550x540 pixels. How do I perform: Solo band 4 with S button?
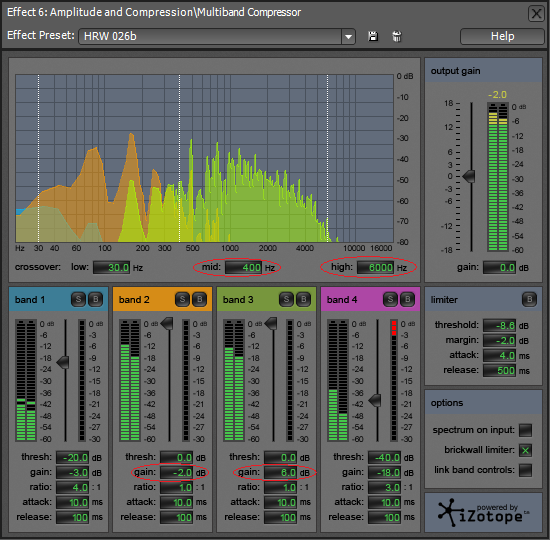390,299
